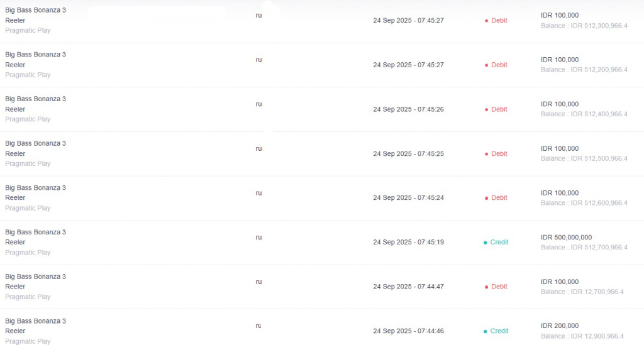
Task: Select the IDR 200,000 credit amount
Action: (x=560, y=326)
